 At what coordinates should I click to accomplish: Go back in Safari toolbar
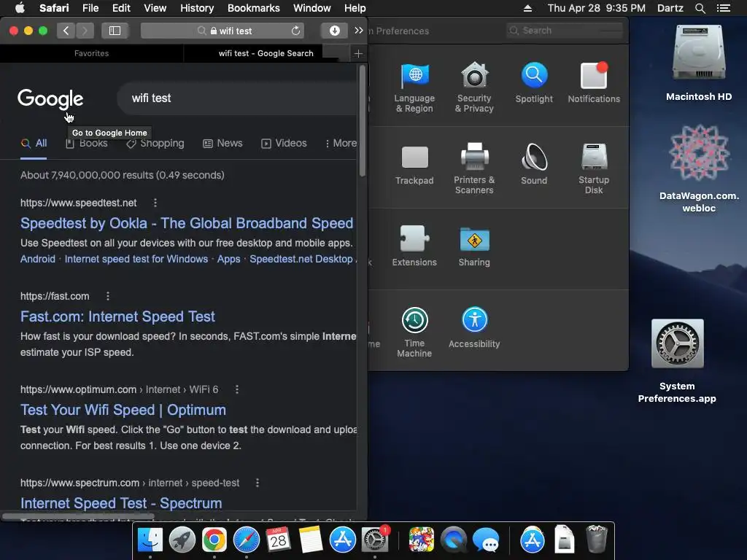coord(66,31)
